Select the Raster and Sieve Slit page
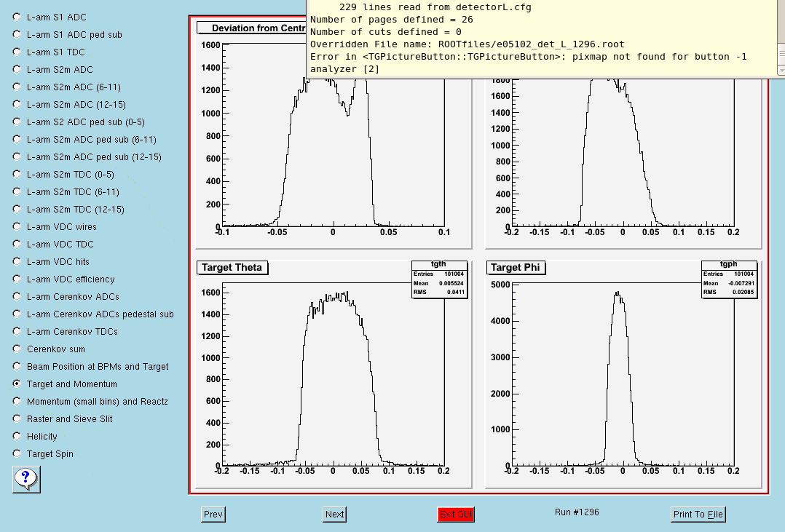 17,419
